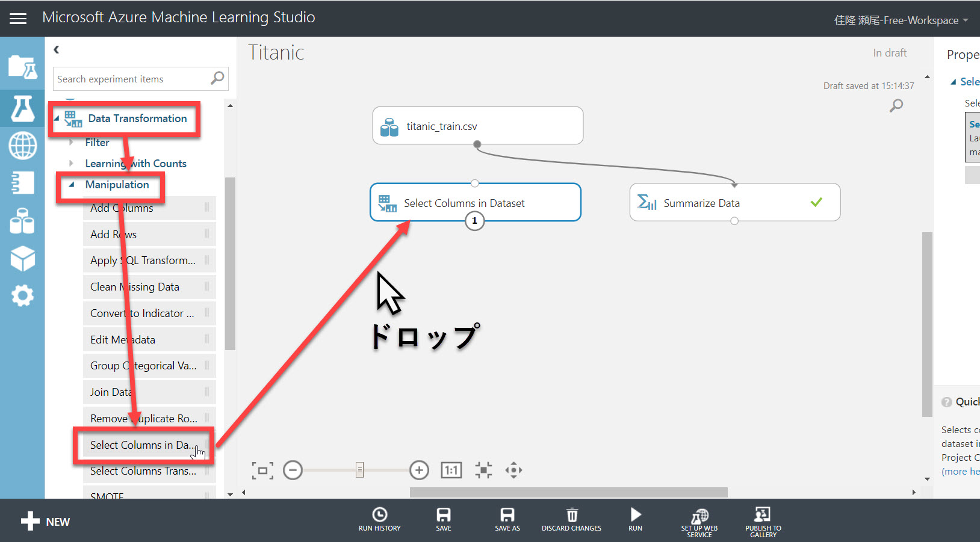Click the canvas search magnifier icon
The height and width of the screenshot is (542, 980).
896,106
